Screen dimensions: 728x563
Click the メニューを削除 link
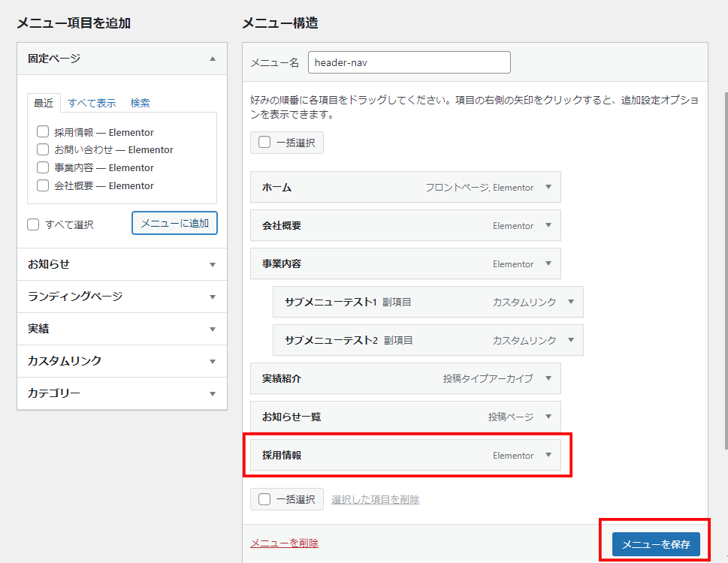284,543
